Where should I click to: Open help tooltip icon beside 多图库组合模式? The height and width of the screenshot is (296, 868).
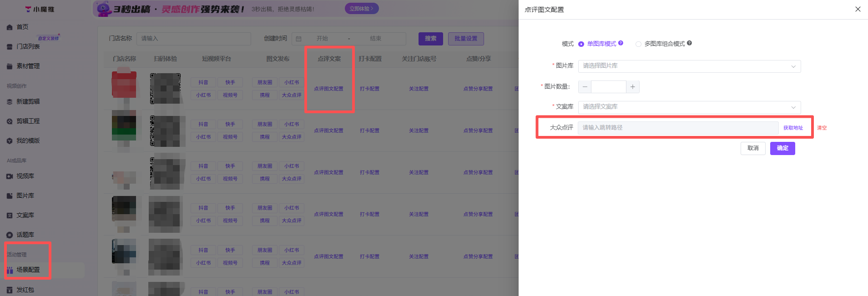(x=690, y=43)
